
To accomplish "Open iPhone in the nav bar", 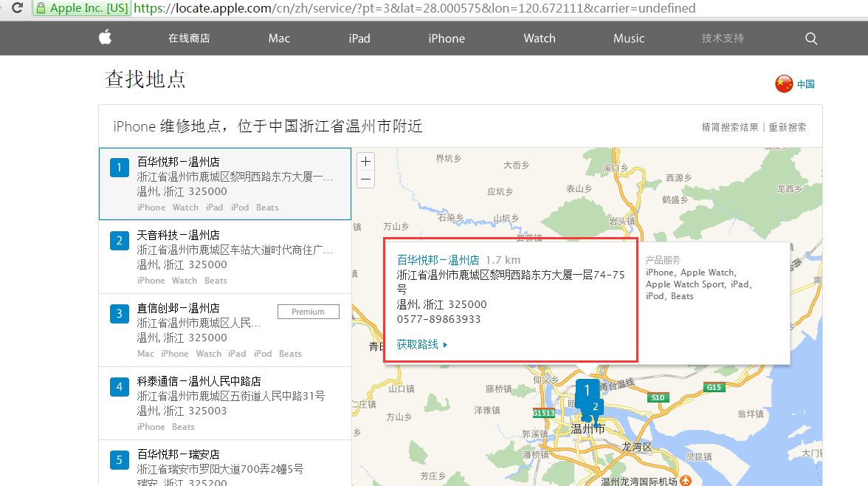I will coord(446,38).
